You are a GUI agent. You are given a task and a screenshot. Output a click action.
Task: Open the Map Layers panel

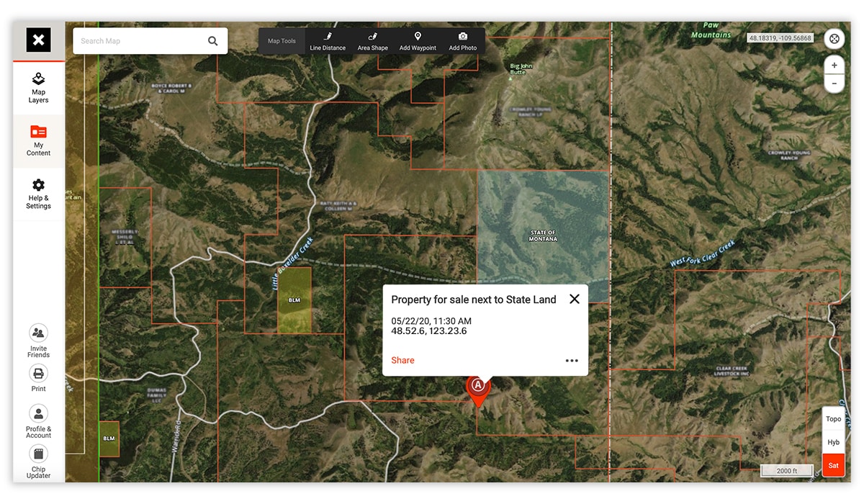39,86
